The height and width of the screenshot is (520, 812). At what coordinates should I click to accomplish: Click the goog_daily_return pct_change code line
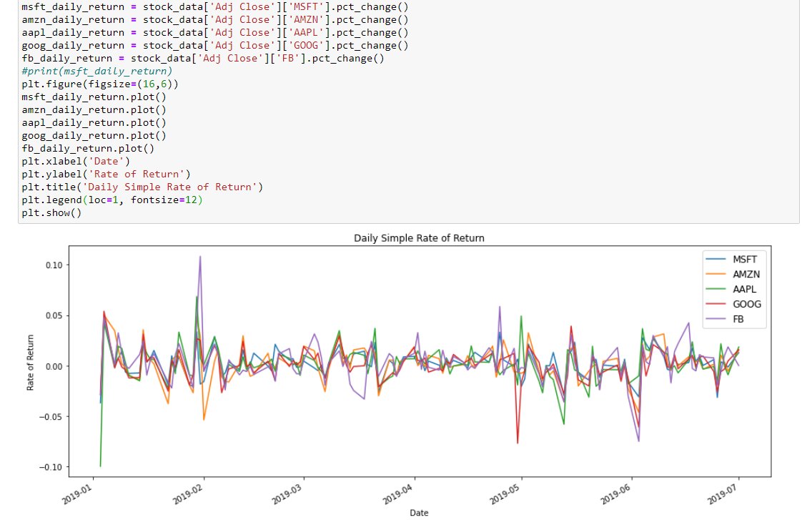point(215,46)
